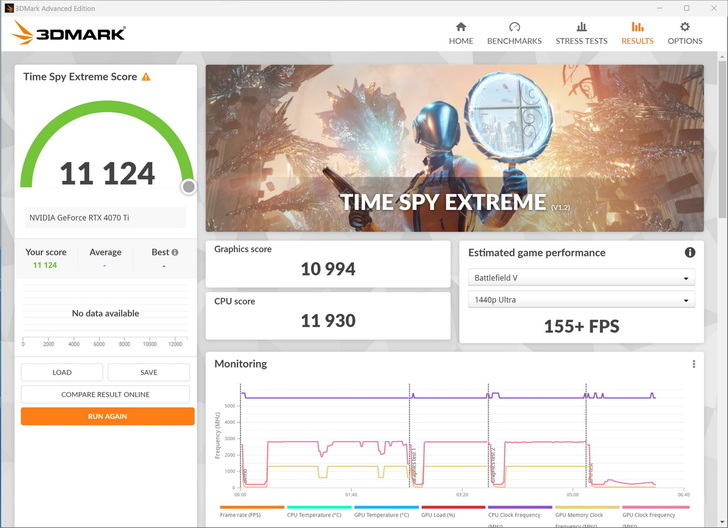Click the SAVE button
This screenshot has width=728, height=528.
(149, 372)
